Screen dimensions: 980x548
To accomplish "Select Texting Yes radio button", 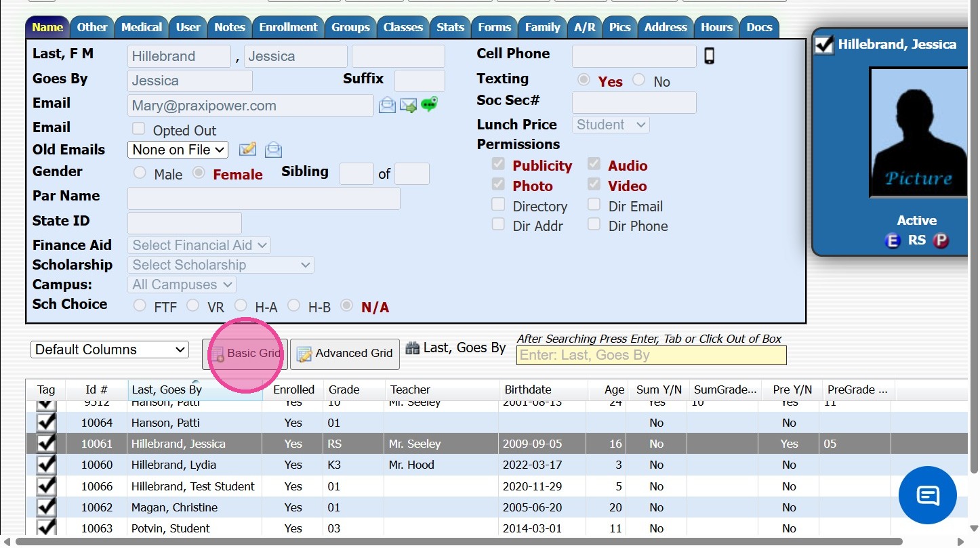I will pyautogui.click(x=583, y=80).
